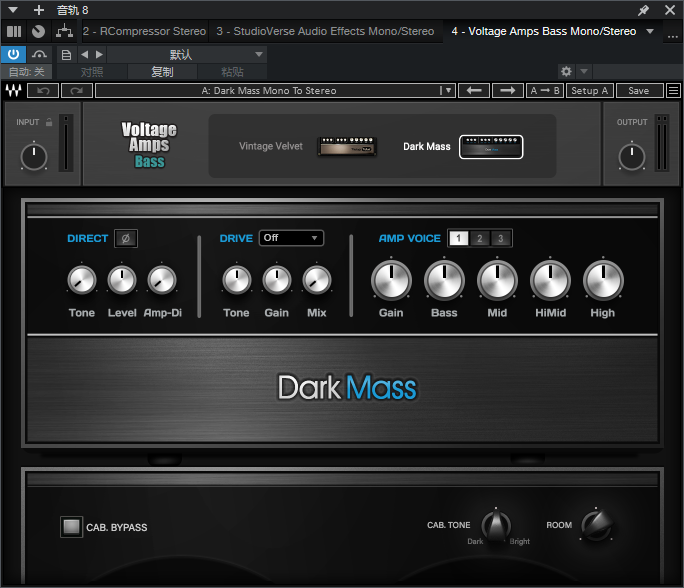Switch to 2 - RCompressor Stereo tab
This screenshot has width=684, height=588.
[x=144, y=31]
